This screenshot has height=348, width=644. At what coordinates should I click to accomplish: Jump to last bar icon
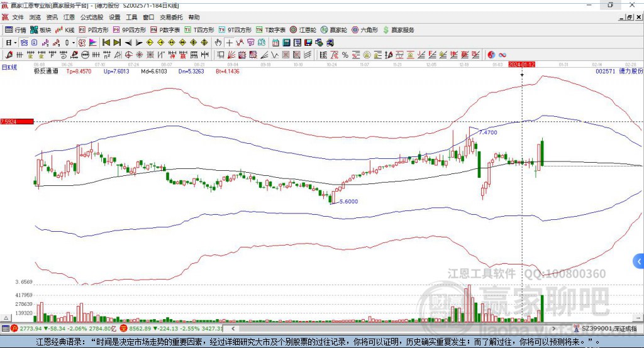coord(117,43)
